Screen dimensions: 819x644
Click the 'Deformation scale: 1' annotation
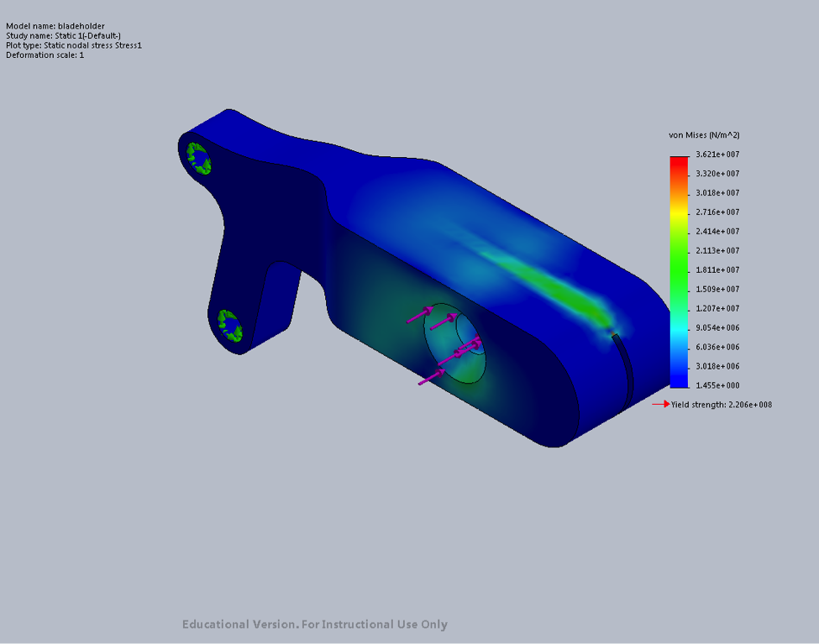[45, 55]
